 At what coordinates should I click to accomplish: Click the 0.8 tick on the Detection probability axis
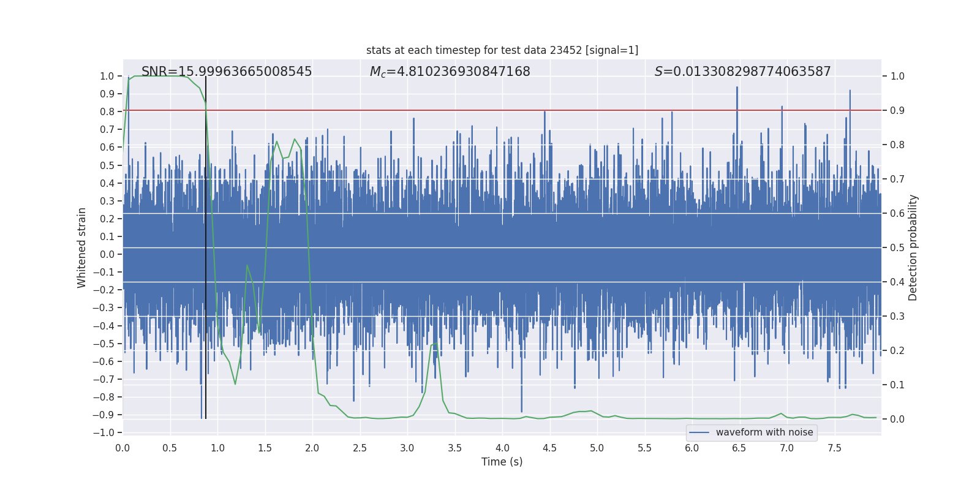[897, 145]
